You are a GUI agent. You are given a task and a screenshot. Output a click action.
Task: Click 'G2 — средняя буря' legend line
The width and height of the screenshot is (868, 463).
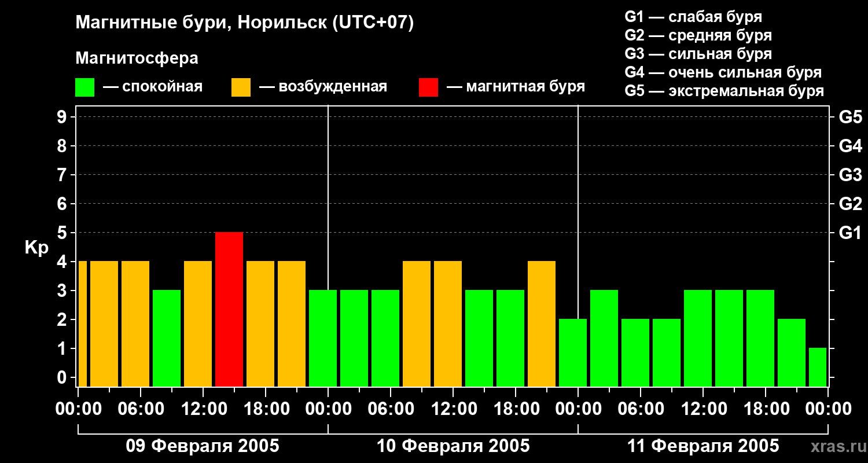(x=698, y=35)
